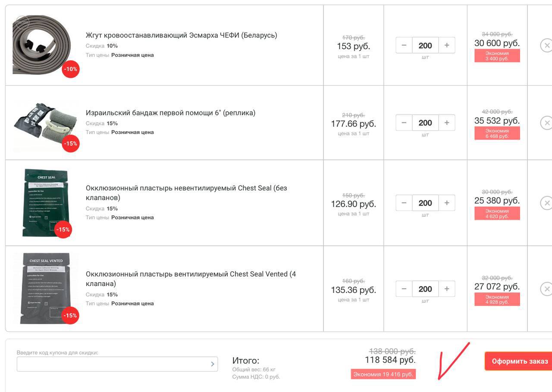Increase quantity of Israeli bandage
Image resolution: width=552 pixels, height=392 pixels.
coord(447,123)
